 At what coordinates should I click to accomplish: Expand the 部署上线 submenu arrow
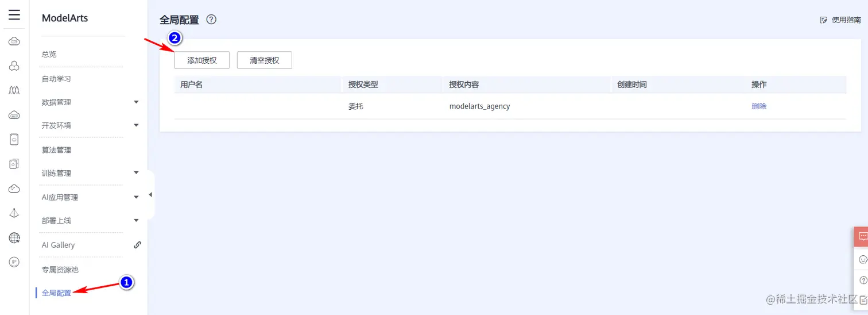pos(136,220)
